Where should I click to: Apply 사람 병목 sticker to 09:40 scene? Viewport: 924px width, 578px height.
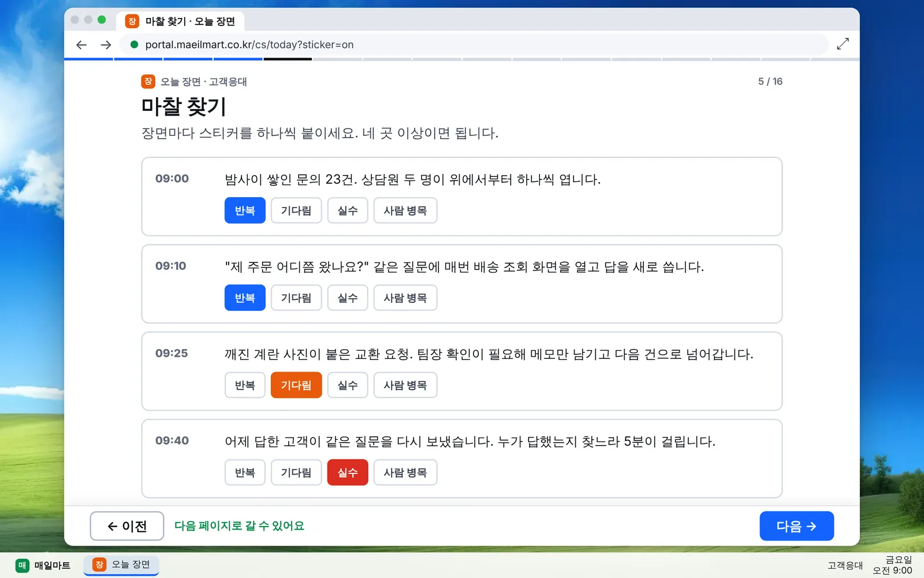coord(405,472)
